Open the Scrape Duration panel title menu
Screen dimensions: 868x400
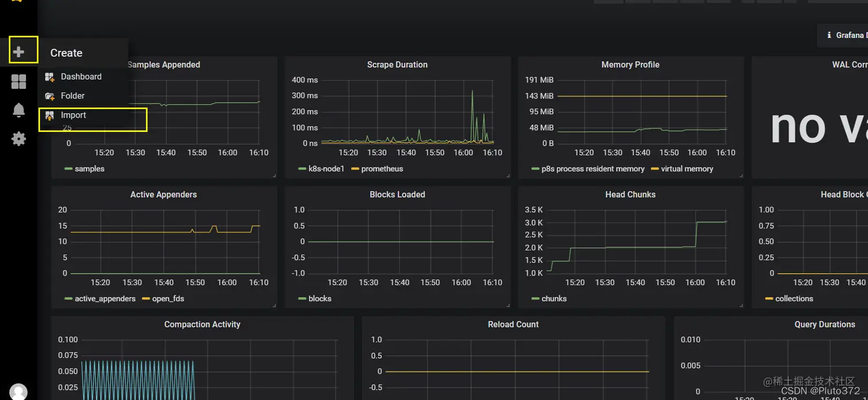click(x=397, y=65)
